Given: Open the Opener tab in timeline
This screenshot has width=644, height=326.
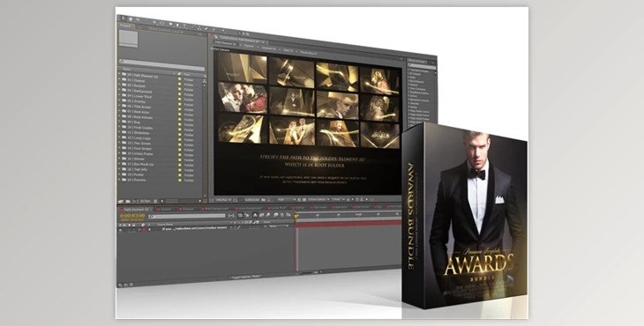Looking at the screenshot, I should point(164,209).
